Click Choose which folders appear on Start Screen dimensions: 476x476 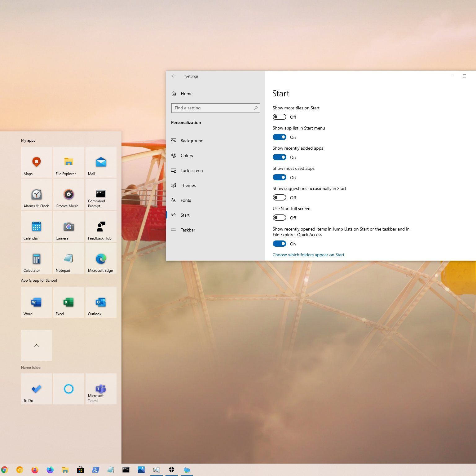308,255
